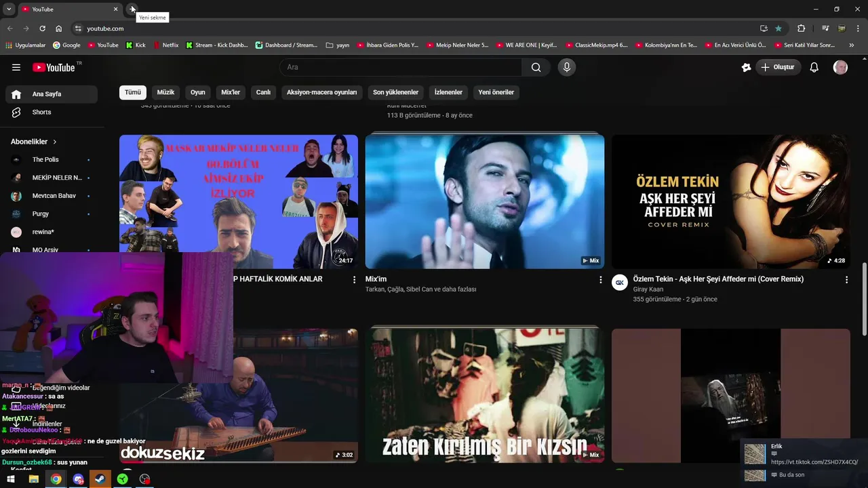The width and height of the screenshot is (868, 488).
Task: Select the Aksiyon-macera oyunları chip
Action: tap(321, 92)
